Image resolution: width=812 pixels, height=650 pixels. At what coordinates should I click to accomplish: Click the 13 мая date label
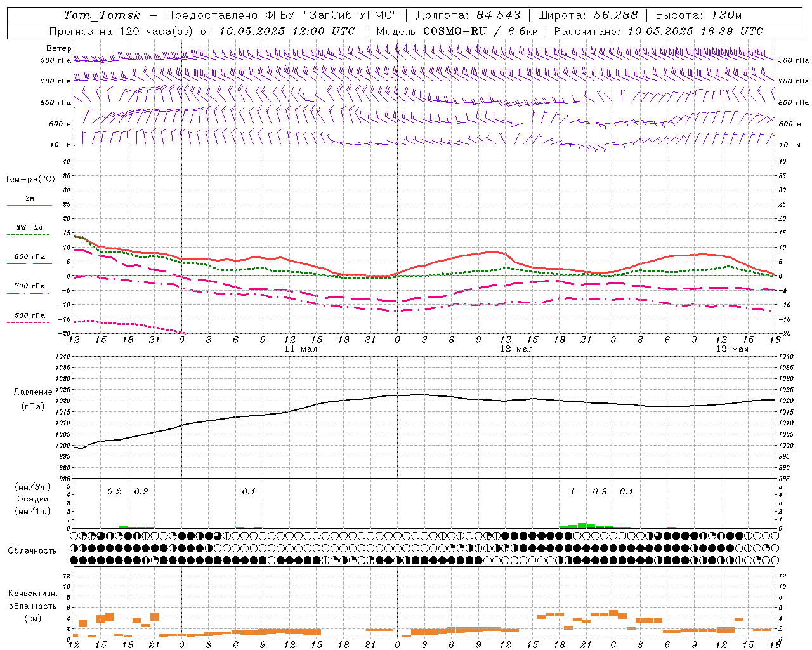coord(732,349)
